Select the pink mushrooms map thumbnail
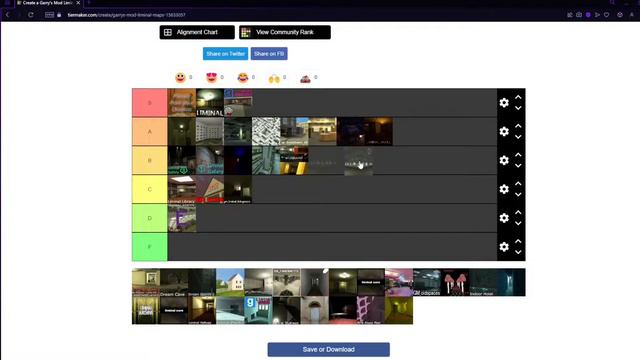Viewport: 640px width, 360px height. point(455,282)
